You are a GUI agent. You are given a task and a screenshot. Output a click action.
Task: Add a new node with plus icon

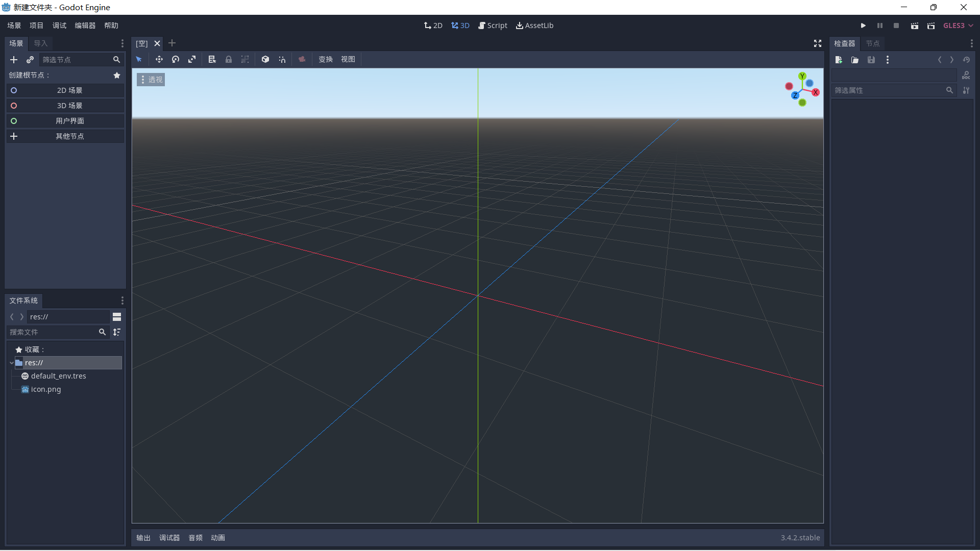pyautogui.click(x=14, y=60)
